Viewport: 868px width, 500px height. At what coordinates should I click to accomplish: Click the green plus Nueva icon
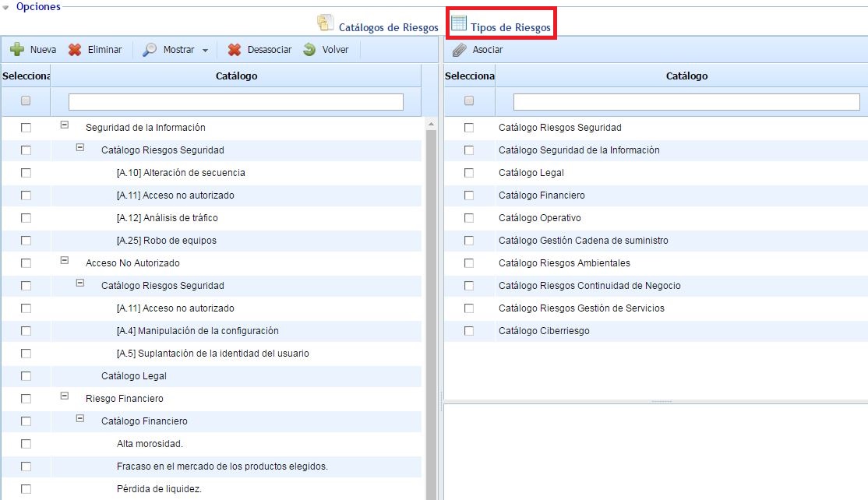(x=17, y=50)
